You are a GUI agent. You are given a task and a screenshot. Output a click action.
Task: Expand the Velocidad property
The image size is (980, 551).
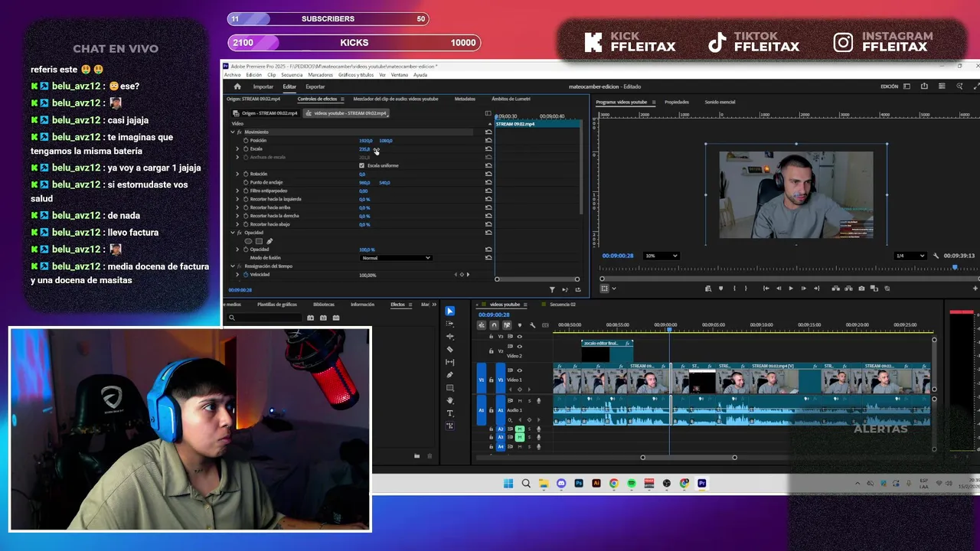pos(237,275)
